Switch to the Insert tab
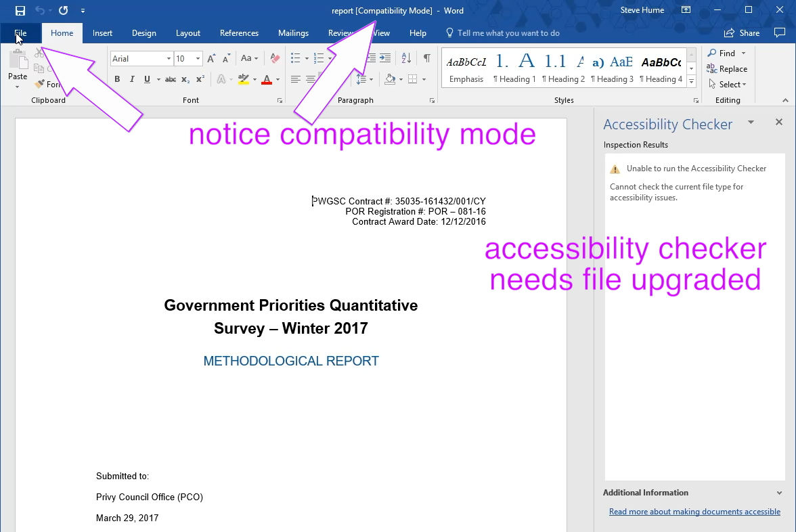The height and width of the screenshot is (532, 796). click(102, 33)
